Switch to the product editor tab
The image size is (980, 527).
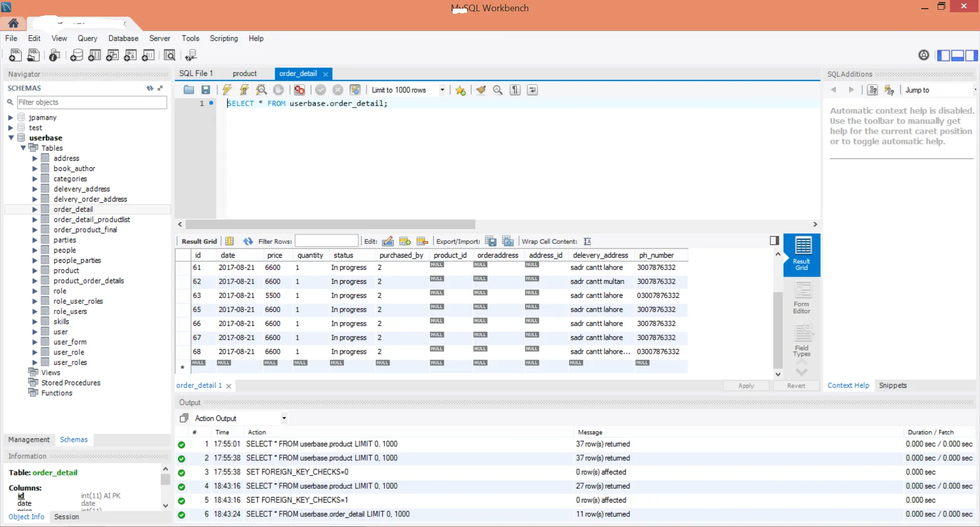[244, 73]
